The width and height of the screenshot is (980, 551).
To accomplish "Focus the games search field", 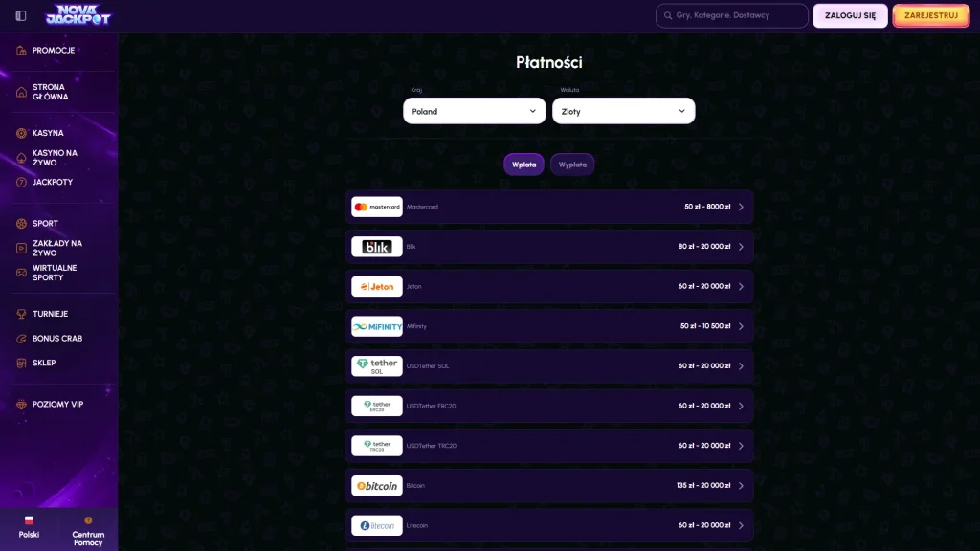I will point(732,15).
